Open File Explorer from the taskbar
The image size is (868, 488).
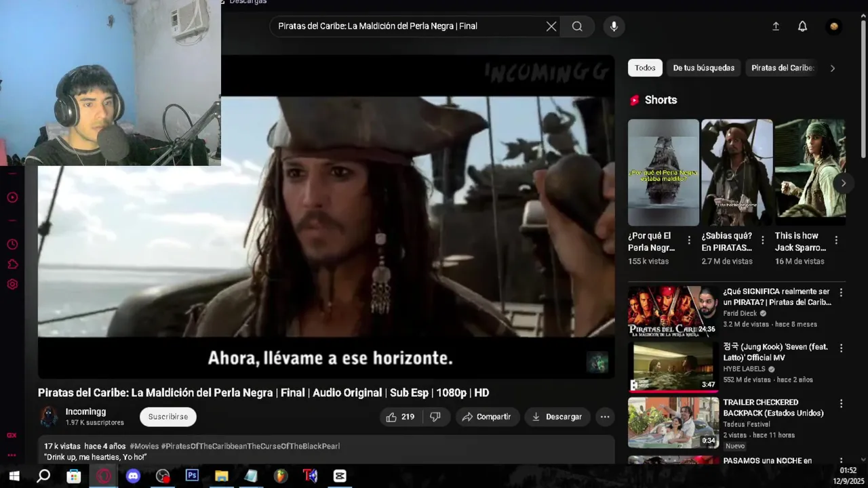pyautogui.click(x=222, y=476)
